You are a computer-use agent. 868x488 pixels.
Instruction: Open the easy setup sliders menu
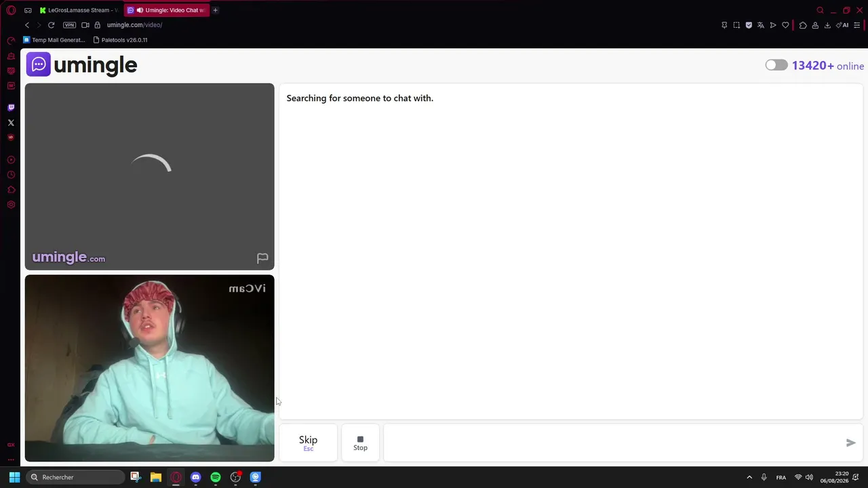pyautogui.click(x=856, y=25)
